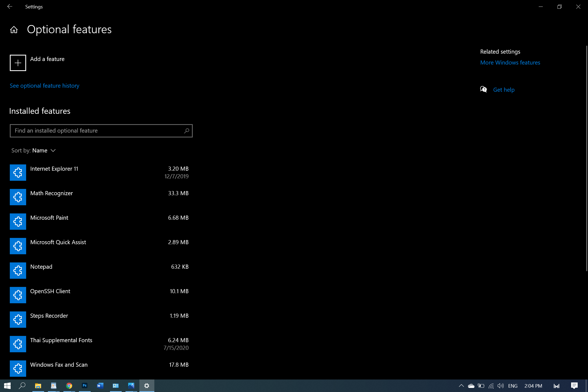Select the OpenSSH Client entry
This screenshot has width=588, height=392.
pos(101,295)
